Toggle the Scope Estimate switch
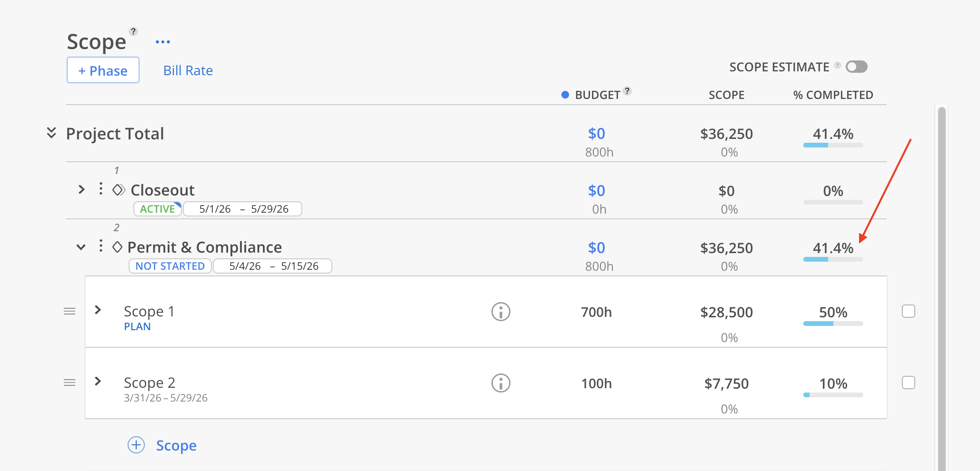This screenshot has width=980, height=471. [x=856, y=67]
